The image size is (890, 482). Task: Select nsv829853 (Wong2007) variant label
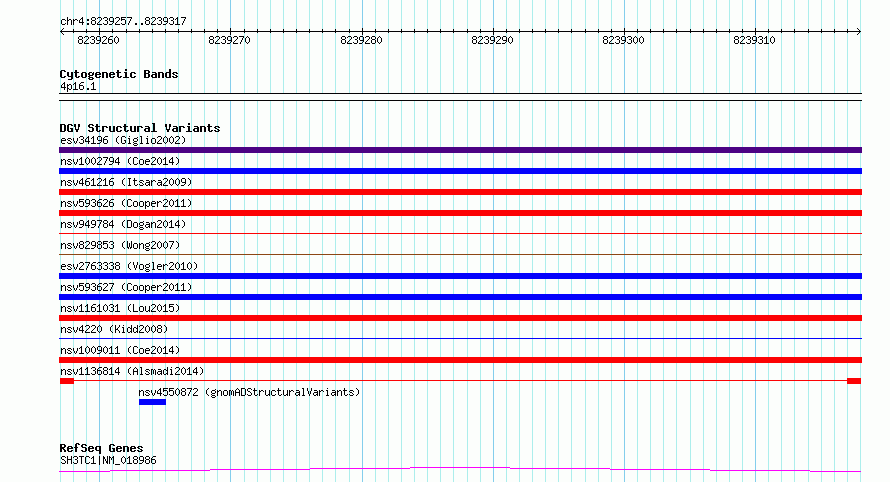coord(120,245)
